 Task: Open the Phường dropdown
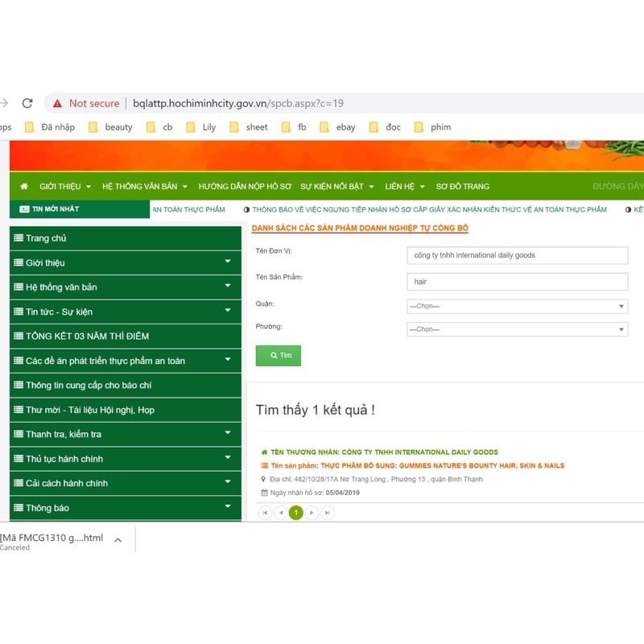coord(517,329)
